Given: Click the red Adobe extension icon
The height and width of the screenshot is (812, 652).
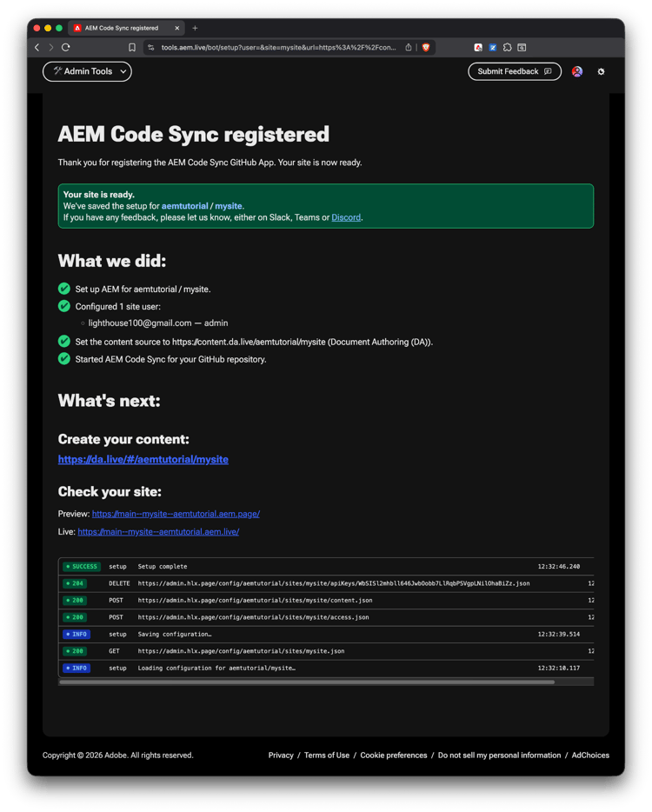Looking at the screenshot, I should coord(478,48).
